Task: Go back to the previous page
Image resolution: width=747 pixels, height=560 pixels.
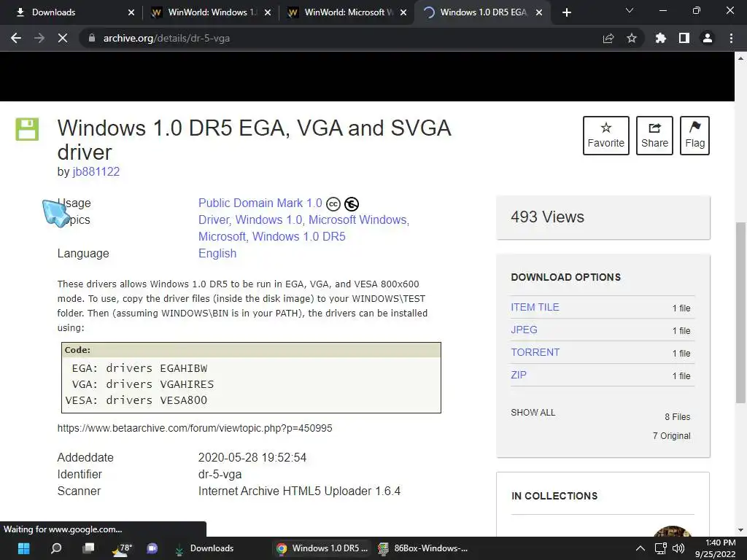Action: 16,38
